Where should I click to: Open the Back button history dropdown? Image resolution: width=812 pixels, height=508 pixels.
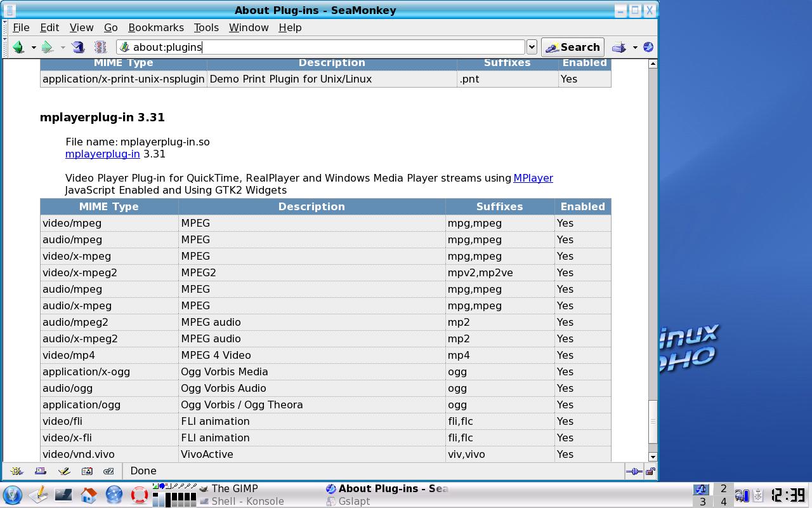[x=34, y=48]
